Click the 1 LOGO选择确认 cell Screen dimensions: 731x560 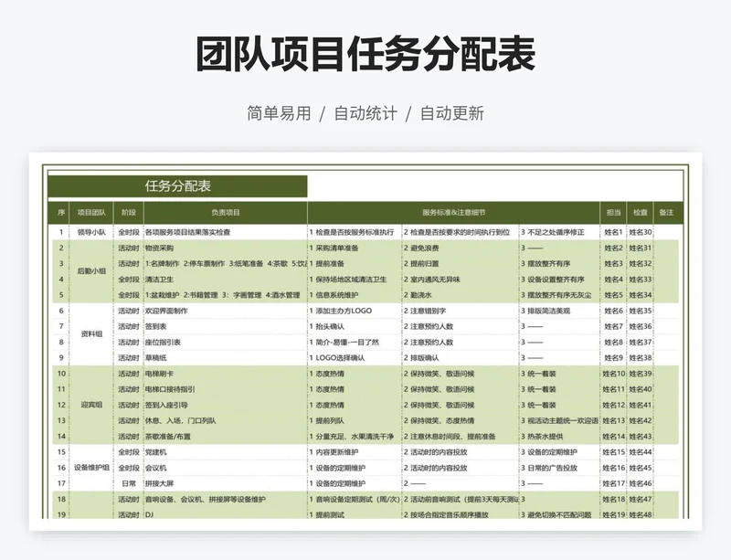pos(355,357)
